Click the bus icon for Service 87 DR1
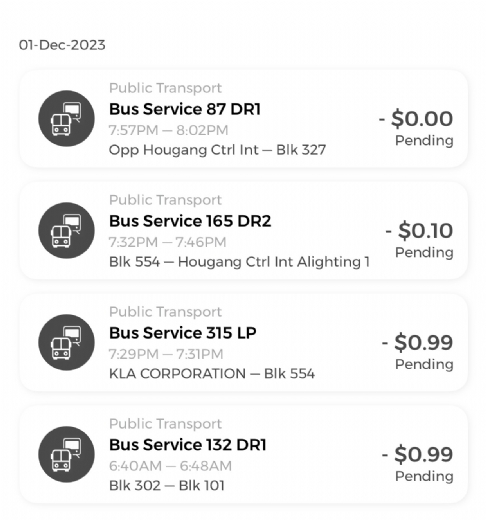The width and height of the screenshot is (486, 520). [x=66, y=118]
